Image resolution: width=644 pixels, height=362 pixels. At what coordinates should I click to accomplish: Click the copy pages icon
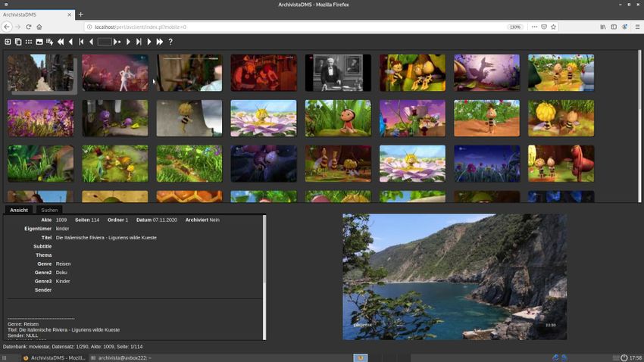(x=18, y=42)
